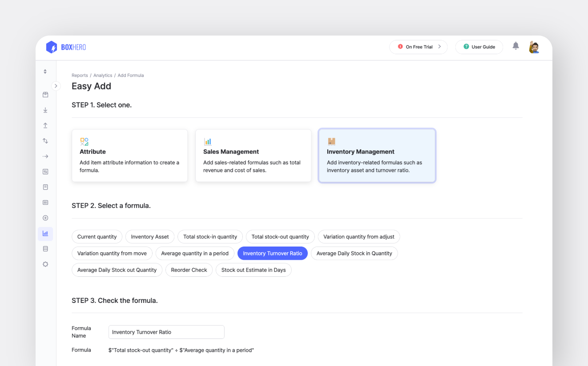This screenshot has height=366, width=588.
Task: Open the Transactions icon in sidebar
Action: (45, 172)
